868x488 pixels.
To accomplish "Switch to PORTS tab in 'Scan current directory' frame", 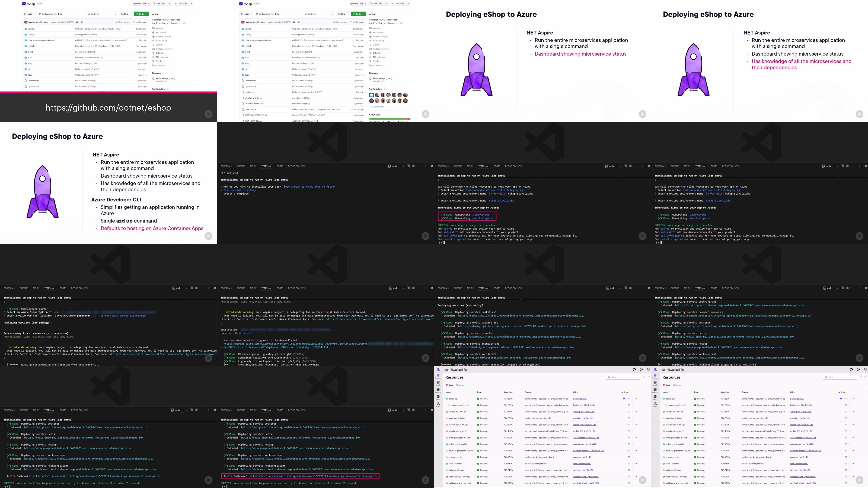I will pos(280,166).
